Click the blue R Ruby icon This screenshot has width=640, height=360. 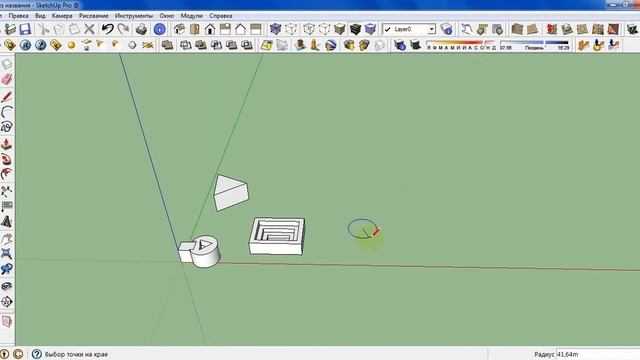[25, 45]
